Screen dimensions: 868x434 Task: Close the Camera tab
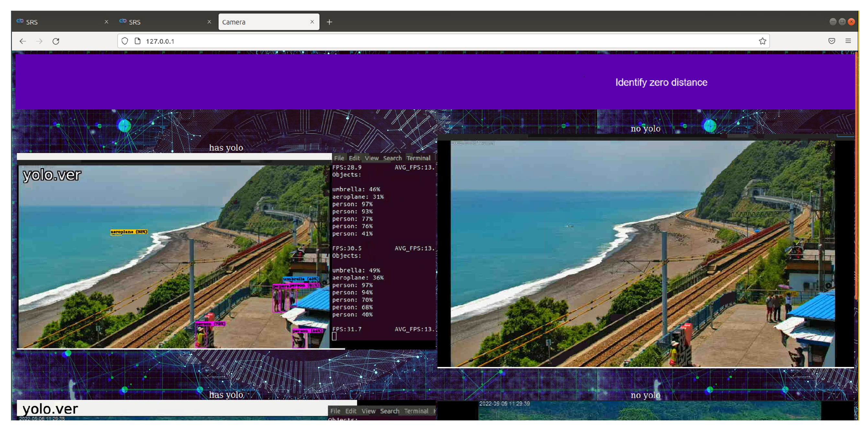click(312, 22)
